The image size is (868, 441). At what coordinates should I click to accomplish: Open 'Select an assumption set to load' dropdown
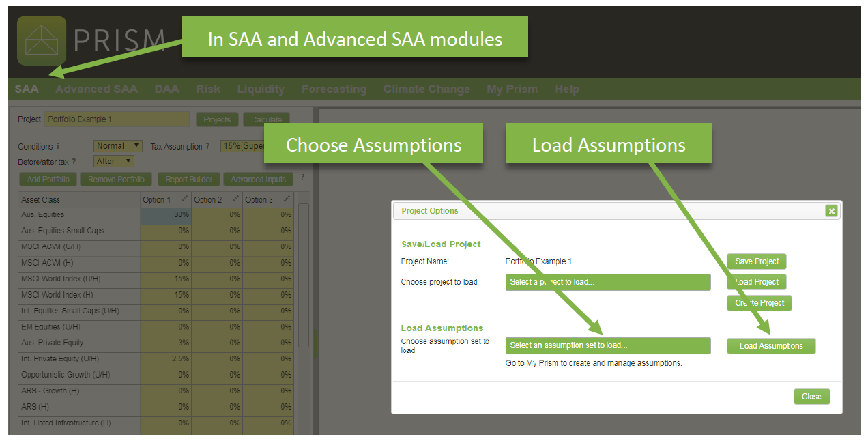[x=608, y=345]
